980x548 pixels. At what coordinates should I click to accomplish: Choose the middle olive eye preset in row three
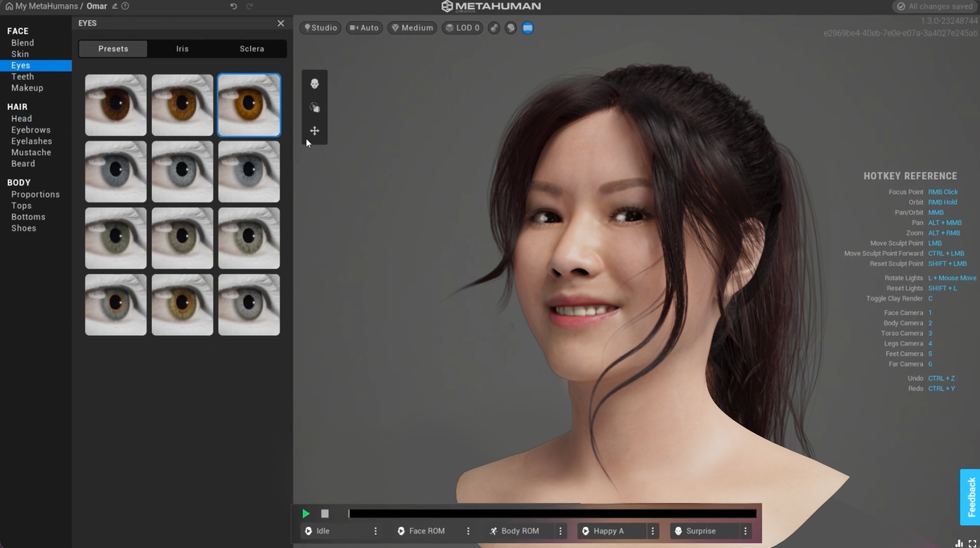(182, 239)
